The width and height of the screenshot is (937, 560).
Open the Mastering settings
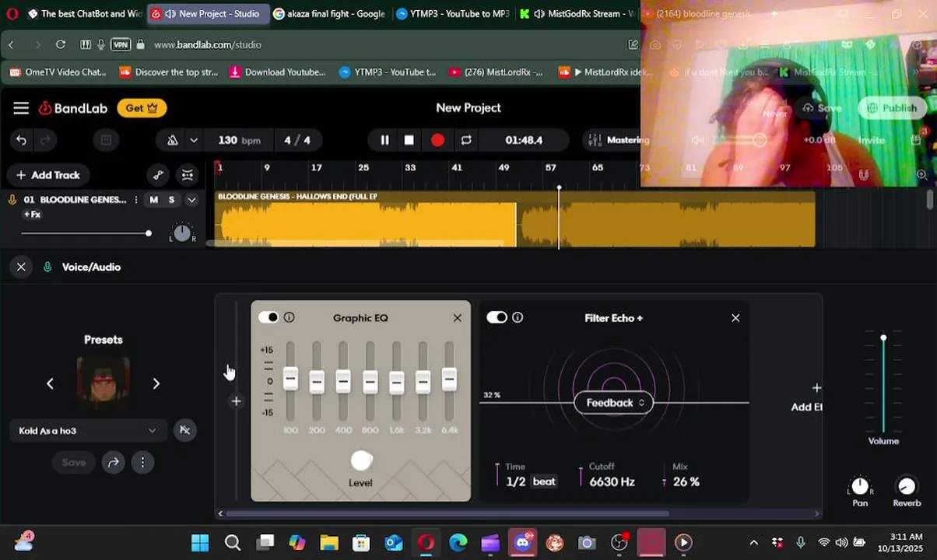tap(619, 140)
